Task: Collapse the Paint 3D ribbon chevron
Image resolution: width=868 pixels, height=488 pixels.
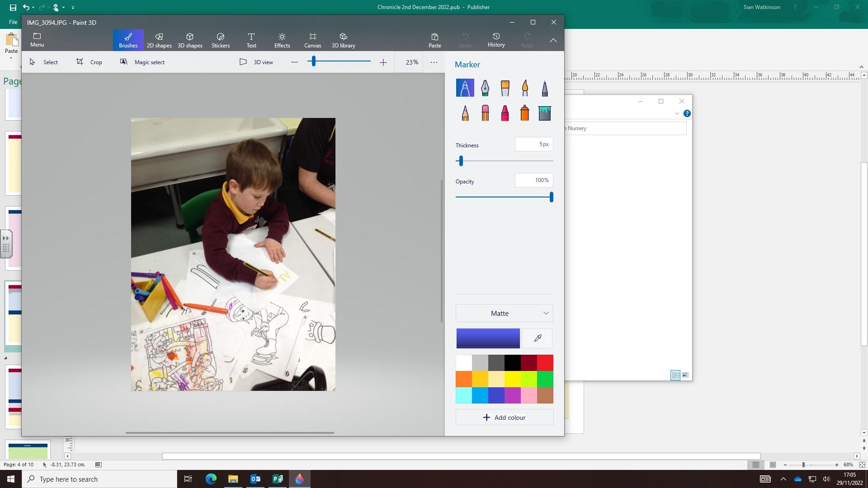Action: click(x=553, y=40)
